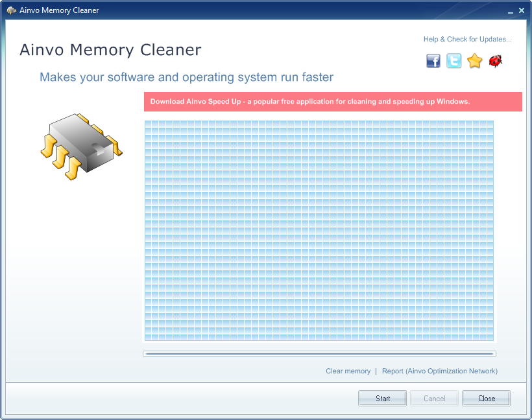Click the ladybug bug report icon
Image resolution: width=532 pixels, height=420 pixels.
click(496, 61)
